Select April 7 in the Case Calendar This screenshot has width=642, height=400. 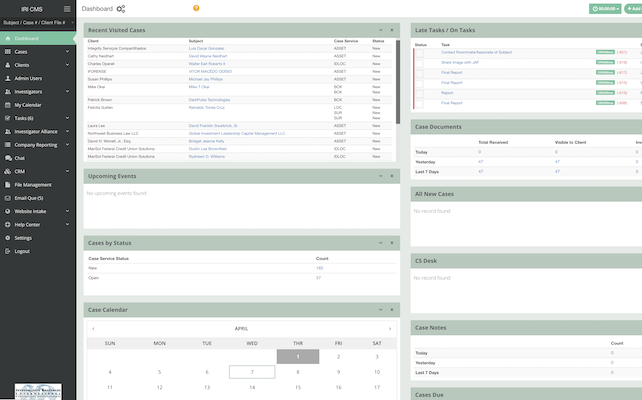click(x=253, y=371)
